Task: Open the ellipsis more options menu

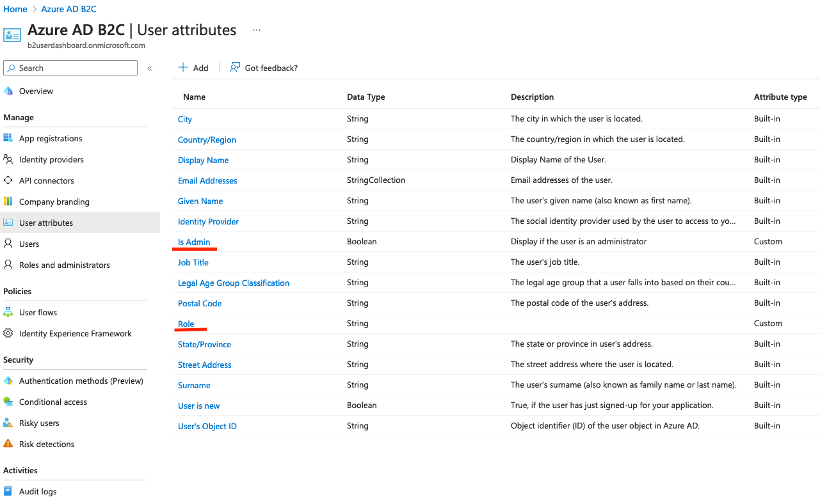Action: (257, 30)
